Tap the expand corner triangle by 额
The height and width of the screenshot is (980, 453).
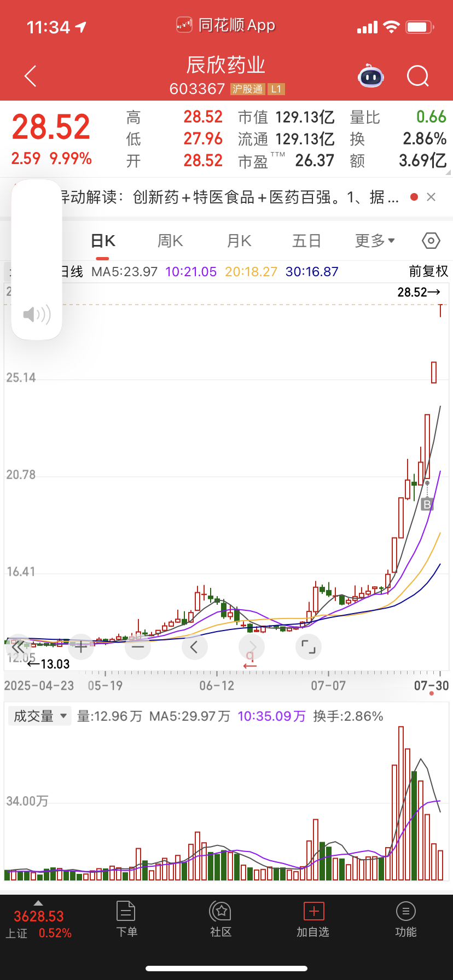(x=449, y=172)
